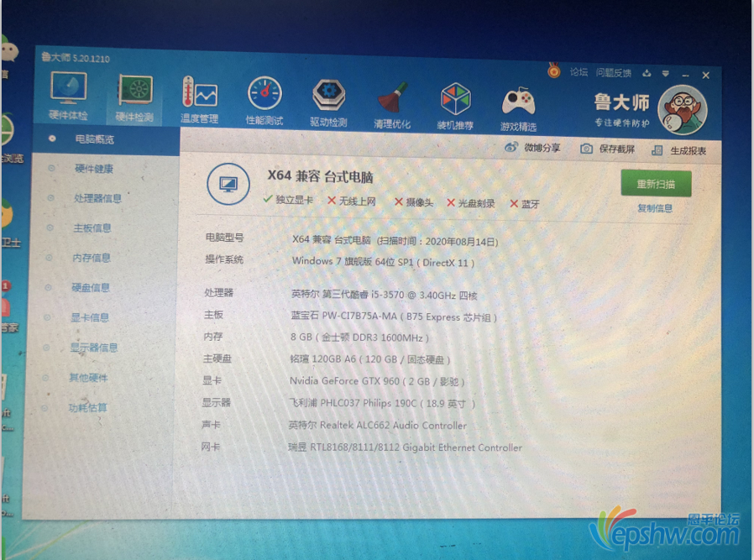Click the 电脑型号 label

coord(224,238)
